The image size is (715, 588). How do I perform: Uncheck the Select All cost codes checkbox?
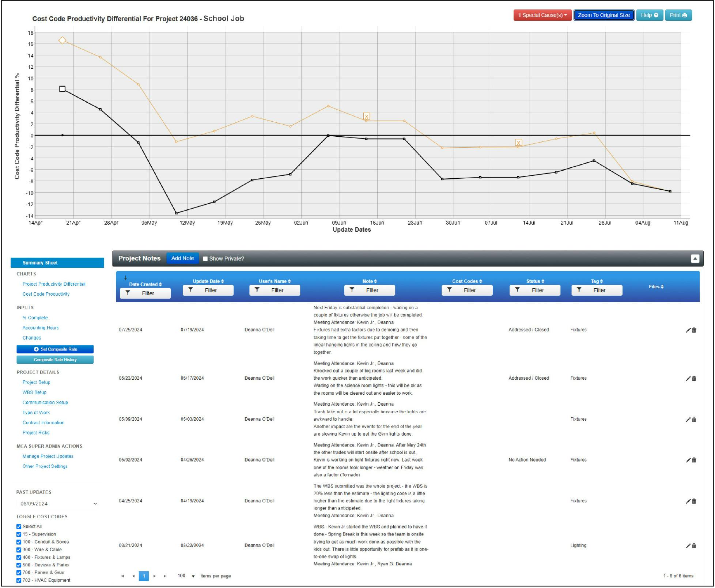tap(19, 527)
